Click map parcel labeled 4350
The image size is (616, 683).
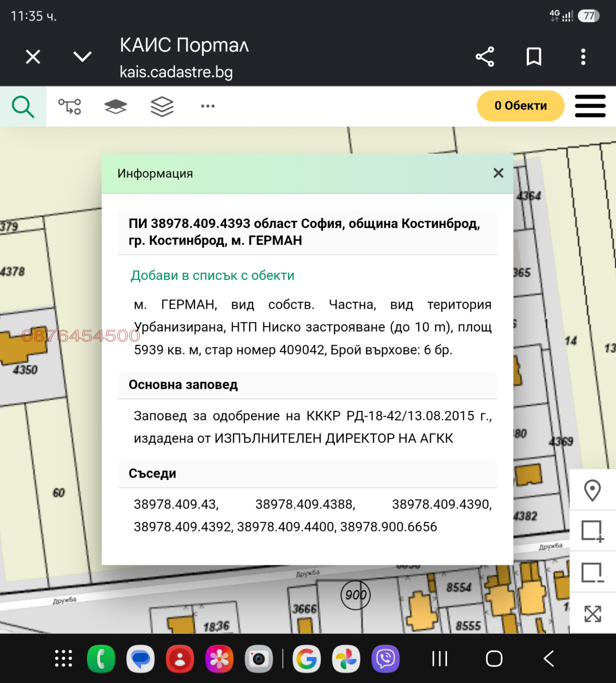pyautogui.click(x=25, y=370)
